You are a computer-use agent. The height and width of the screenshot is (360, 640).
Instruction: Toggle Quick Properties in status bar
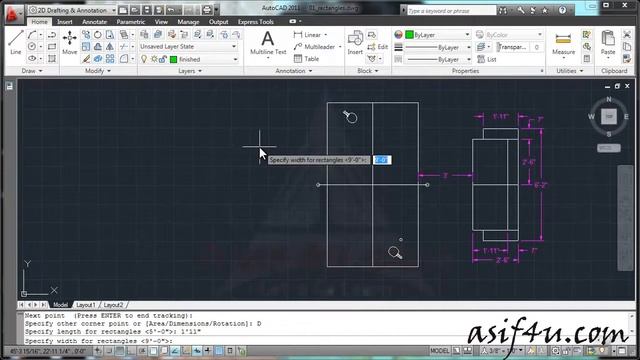(x=230, y=351)
